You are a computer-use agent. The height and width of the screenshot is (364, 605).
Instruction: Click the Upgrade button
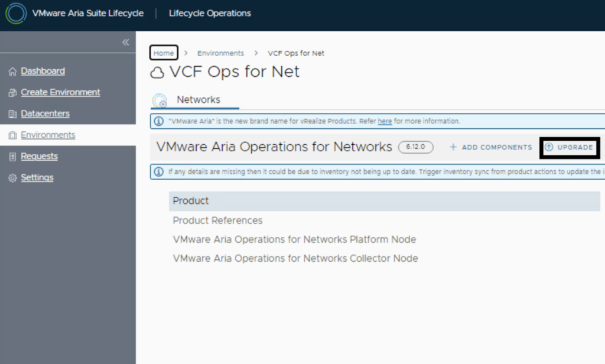(x=570, y=147)
